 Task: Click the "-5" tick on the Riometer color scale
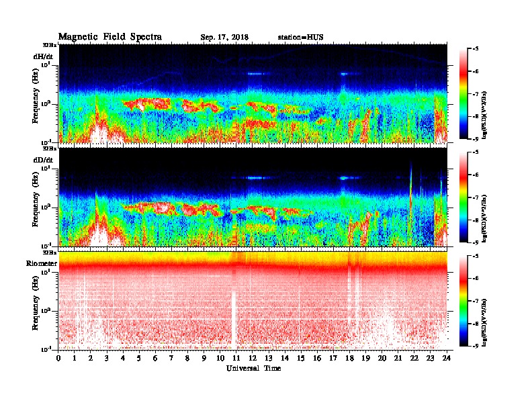pos(476,256)
